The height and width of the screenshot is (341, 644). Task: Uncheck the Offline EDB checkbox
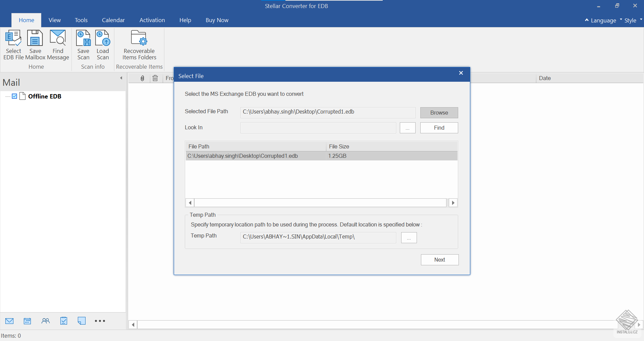point(14,96)
